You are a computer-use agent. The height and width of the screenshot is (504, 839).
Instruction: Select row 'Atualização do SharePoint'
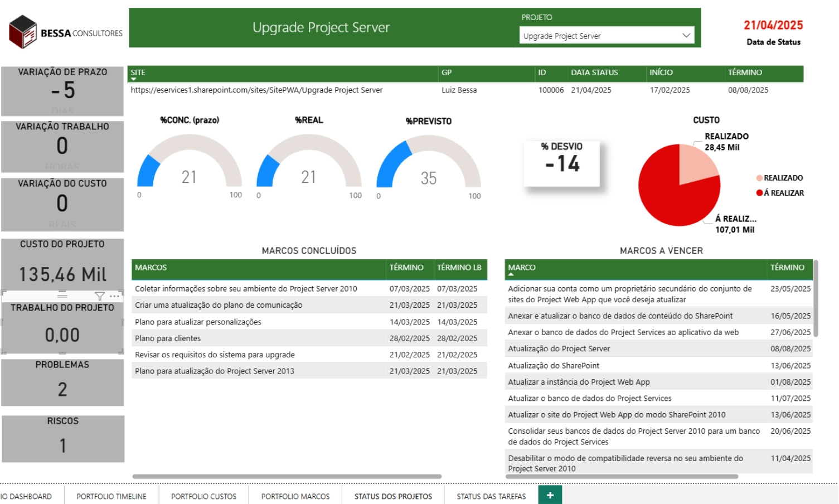[x=659, y=365]
